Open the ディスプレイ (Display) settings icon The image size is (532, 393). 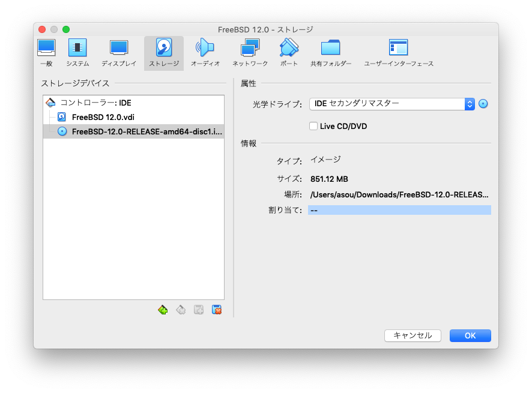pos(119,52)
